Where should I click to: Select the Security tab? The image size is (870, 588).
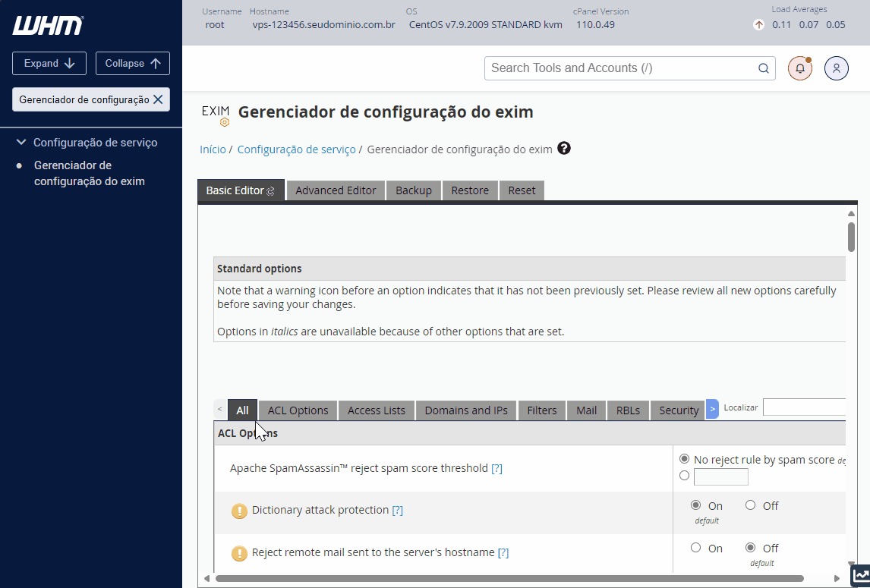679,410
